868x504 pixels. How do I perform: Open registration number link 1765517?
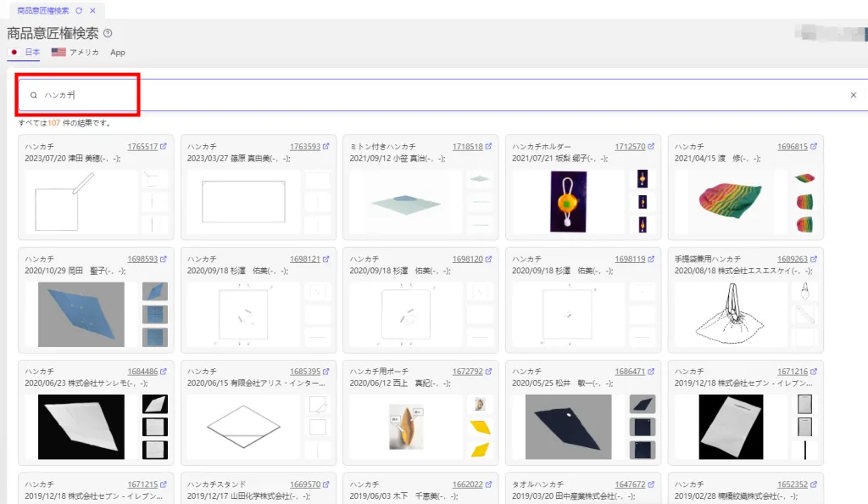point(142,147)
